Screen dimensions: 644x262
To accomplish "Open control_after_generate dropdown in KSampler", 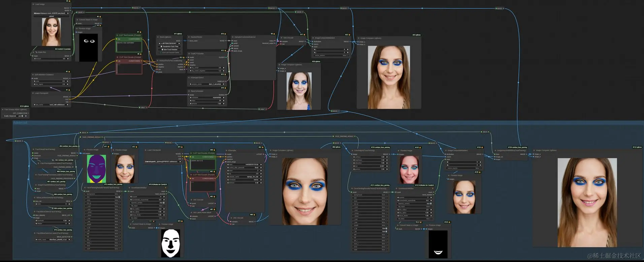I will (x=245, y=167).
